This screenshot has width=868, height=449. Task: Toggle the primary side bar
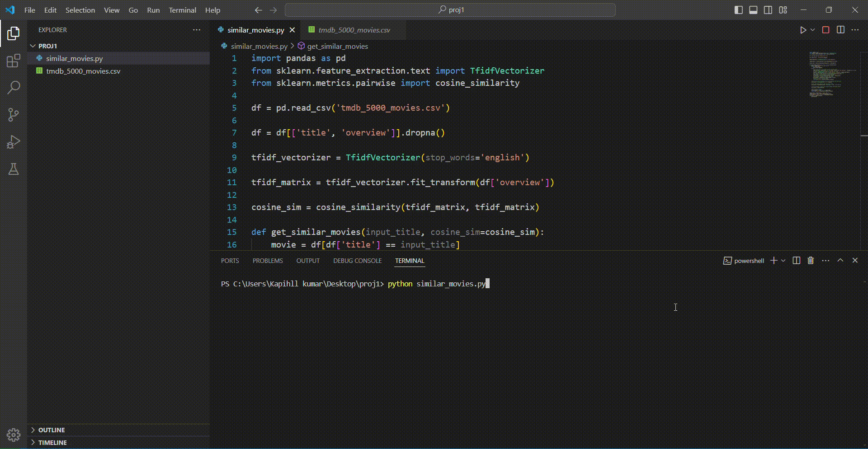(739, 10)
